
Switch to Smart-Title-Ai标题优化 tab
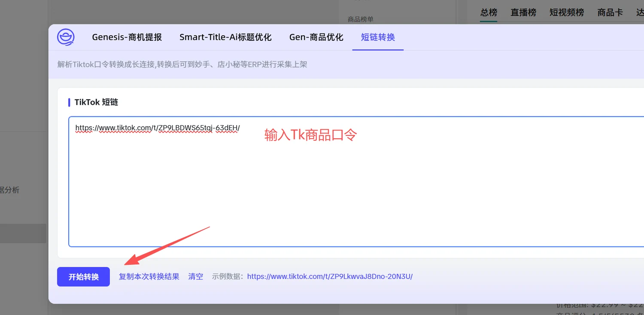click(225, 37)
